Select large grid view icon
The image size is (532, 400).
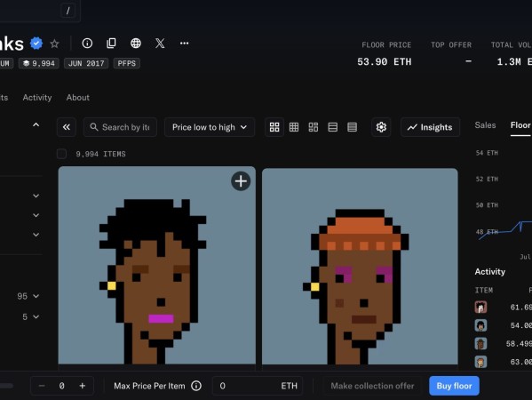(274, 127)
